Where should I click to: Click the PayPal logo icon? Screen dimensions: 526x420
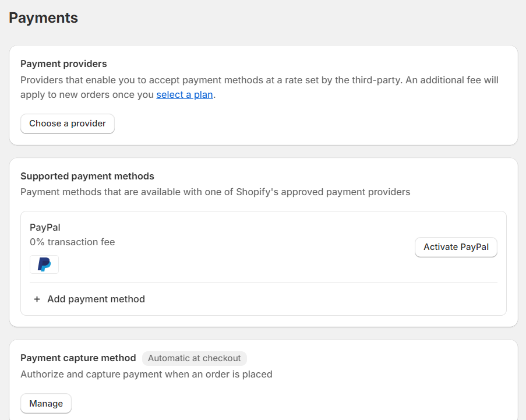44,264
